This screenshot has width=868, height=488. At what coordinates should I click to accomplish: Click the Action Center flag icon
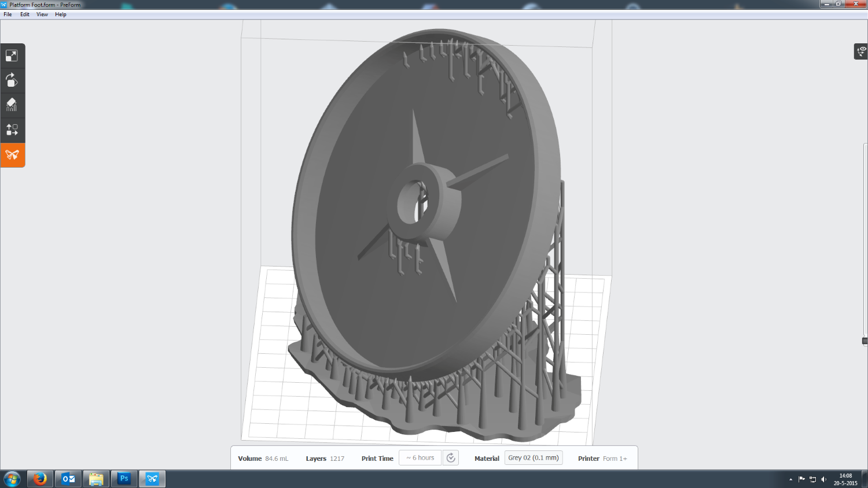pyautogui.click(x=801, y=479)
